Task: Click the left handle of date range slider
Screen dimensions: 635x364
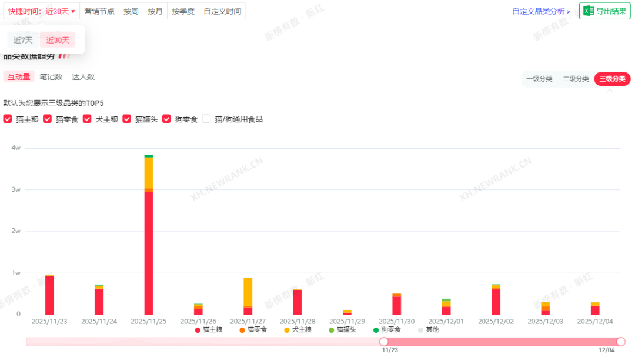Action: point(384,342)
